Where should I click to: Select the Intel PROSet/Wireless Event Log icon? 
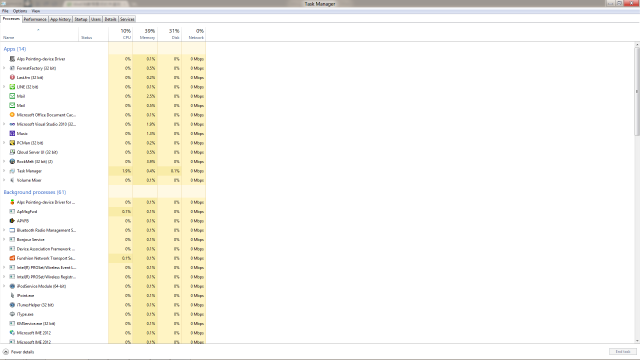[x=12, y=268]
